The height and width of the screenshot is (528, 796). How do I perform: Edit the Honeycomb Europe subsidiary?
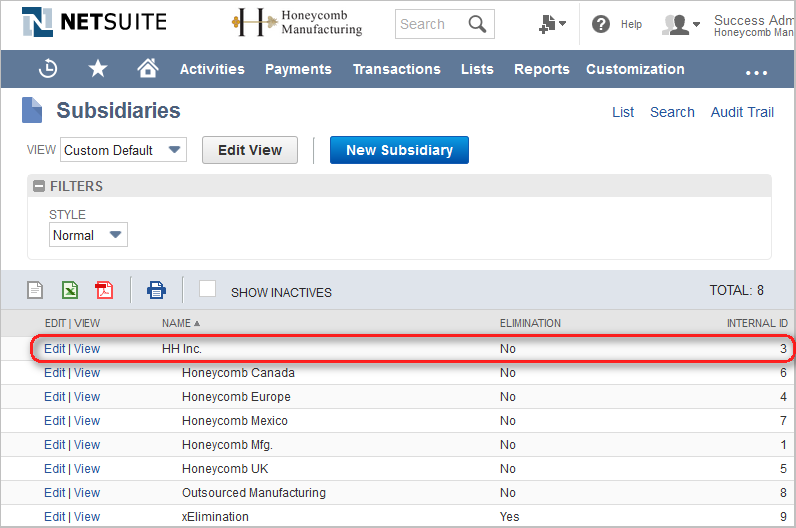54,397
